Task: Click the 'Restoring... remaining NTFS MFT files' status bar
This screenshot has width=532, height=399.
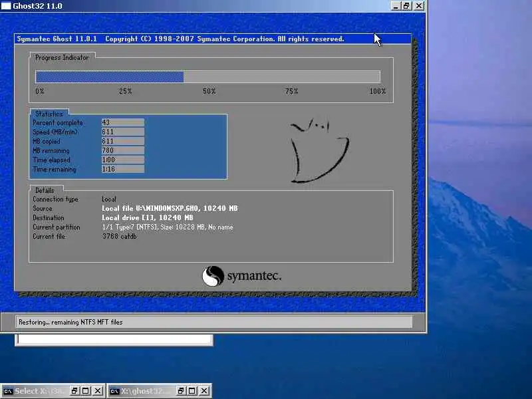Action: [214, 322]
